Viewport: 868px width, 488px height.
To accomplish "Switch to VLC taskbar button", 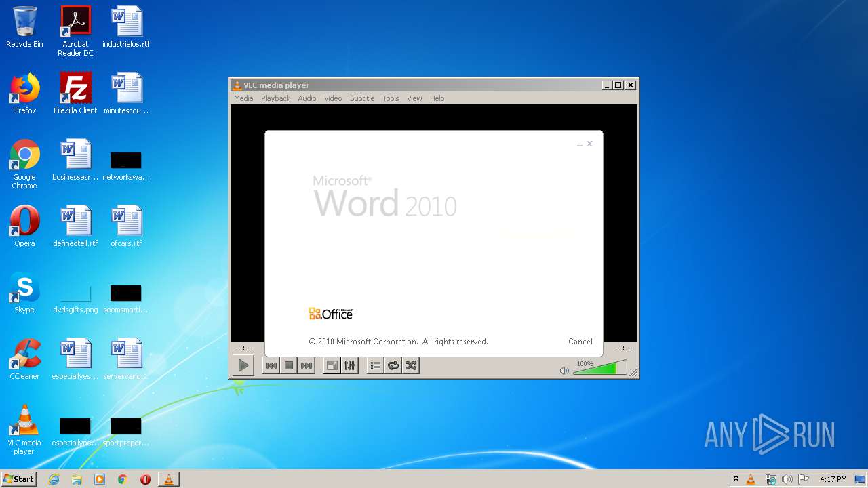I will click(169, 479).
